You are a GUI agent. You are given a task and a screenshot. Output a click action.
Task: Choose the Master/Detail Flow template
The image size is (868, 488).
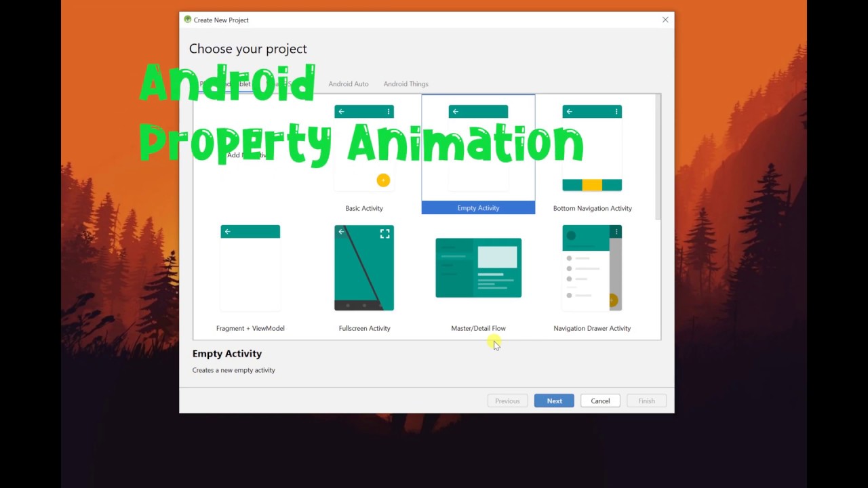tap(478, 268)
